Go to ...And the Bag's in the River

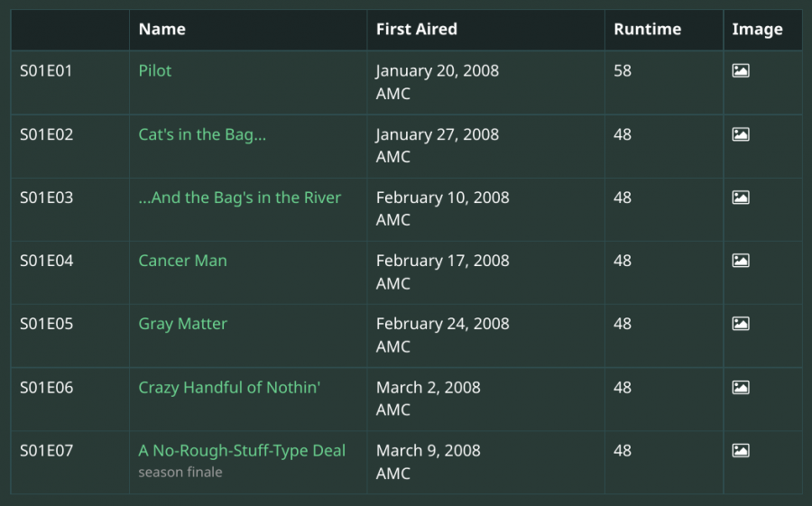point(240,198)
